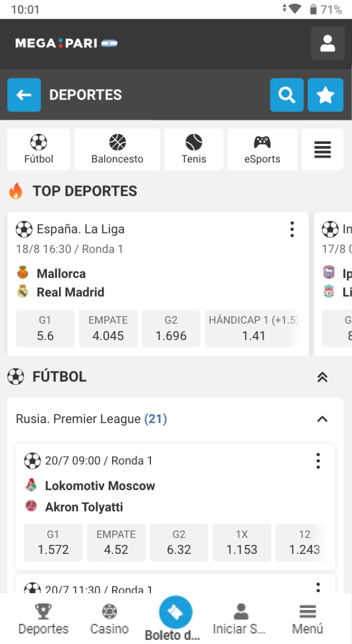352x644 pixels.
Task: Open options menu for Lokomotiv vs Akron match
Action: 318,460
